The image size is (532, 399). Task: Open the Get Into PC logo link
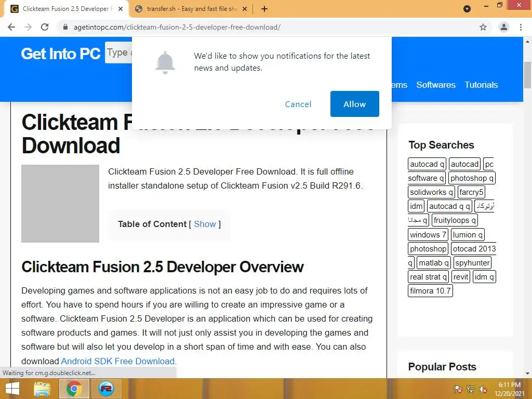[60, 54]
